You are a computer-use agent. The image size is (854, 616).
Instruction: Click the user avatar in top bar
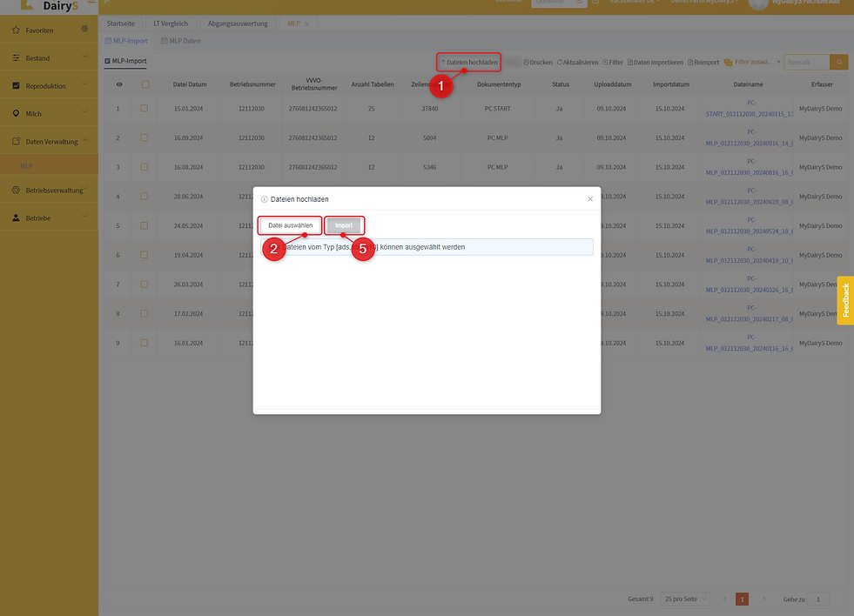[x=758, y=4]
